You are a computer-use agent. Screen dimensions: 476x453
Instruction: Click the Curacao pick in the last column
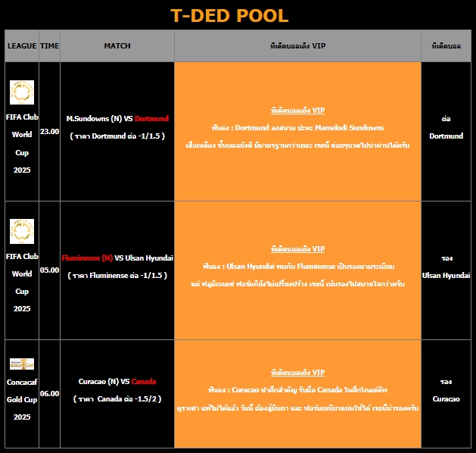pos(446,390)
